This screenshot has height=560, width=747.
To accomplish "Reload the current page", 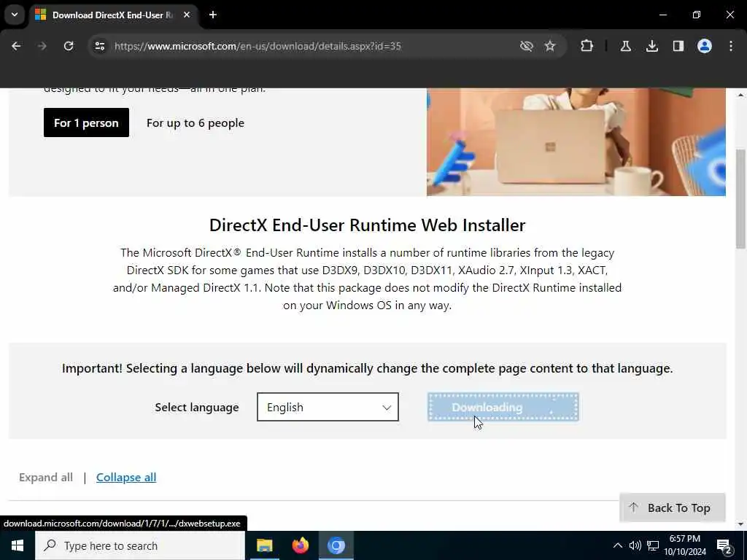I will click(69, 46).
